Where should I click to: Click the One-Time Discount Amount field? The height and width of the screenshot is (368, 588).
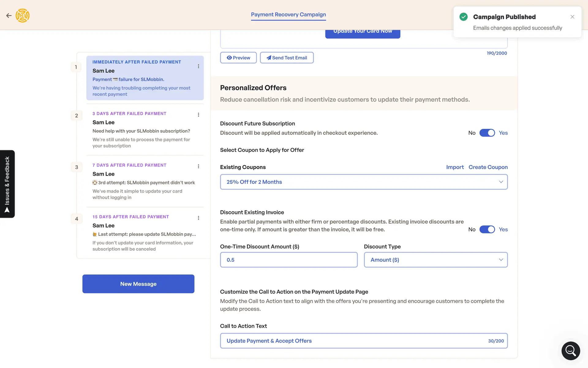288,260
